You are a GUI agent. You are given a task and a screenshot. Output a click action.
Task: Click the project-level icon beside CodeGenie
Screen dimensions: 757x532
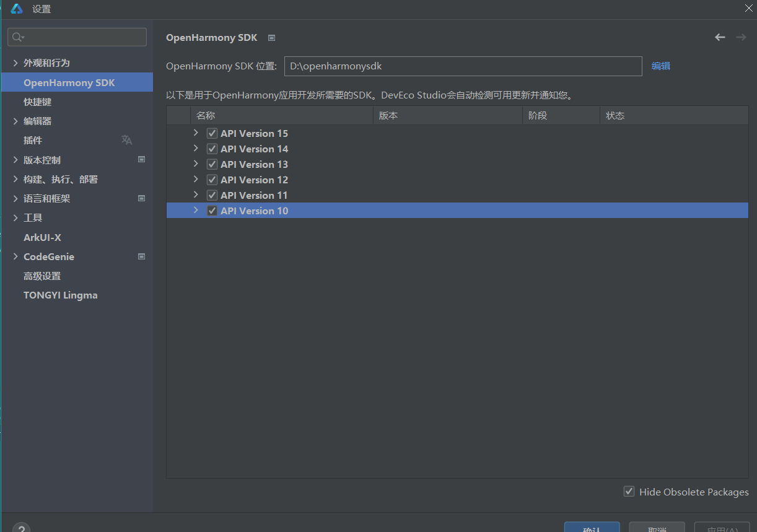click(141, 256)
